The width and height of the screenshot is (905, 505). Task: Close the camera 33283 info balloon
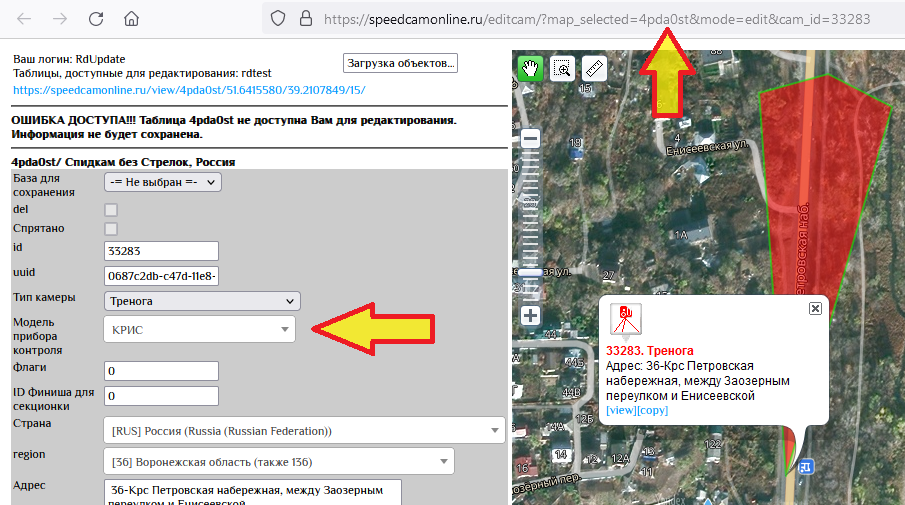pyautogui.click(x=815, y=309)
